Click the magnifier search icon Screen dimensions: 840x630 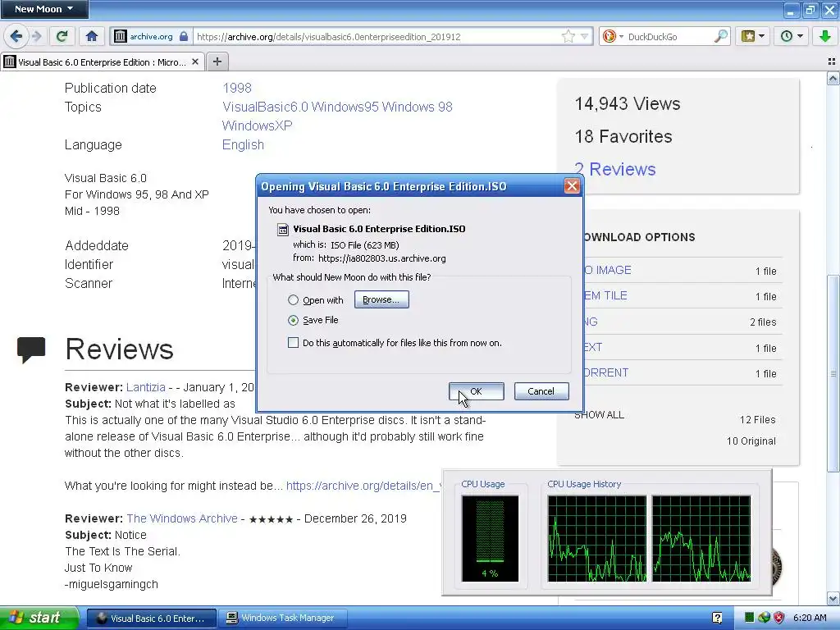coord(720,36)
